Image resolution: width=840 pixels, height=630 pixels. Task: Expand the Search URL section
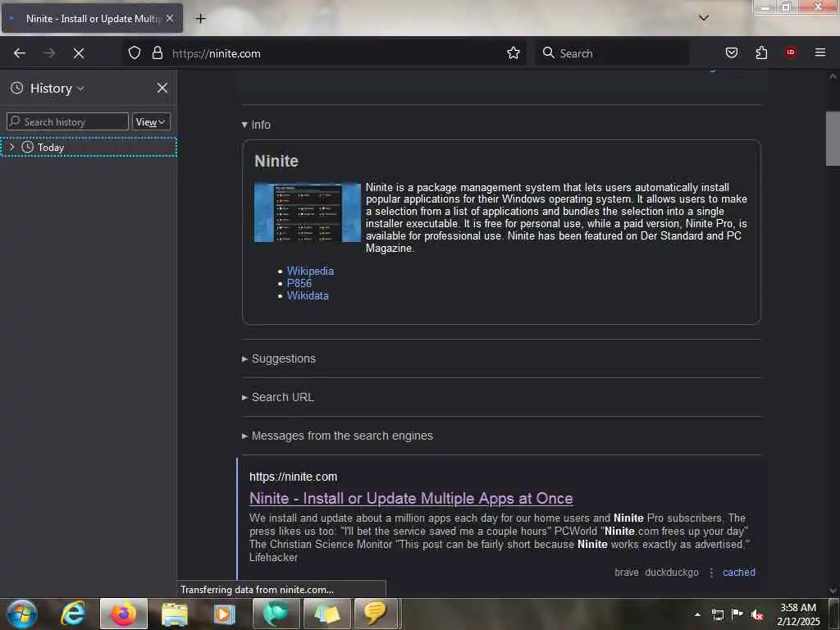(x=277, y=397)
